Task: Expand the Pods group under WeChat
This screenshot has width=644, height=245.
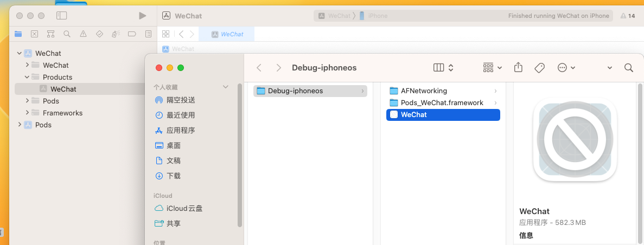Action: (x=27, y=101)
